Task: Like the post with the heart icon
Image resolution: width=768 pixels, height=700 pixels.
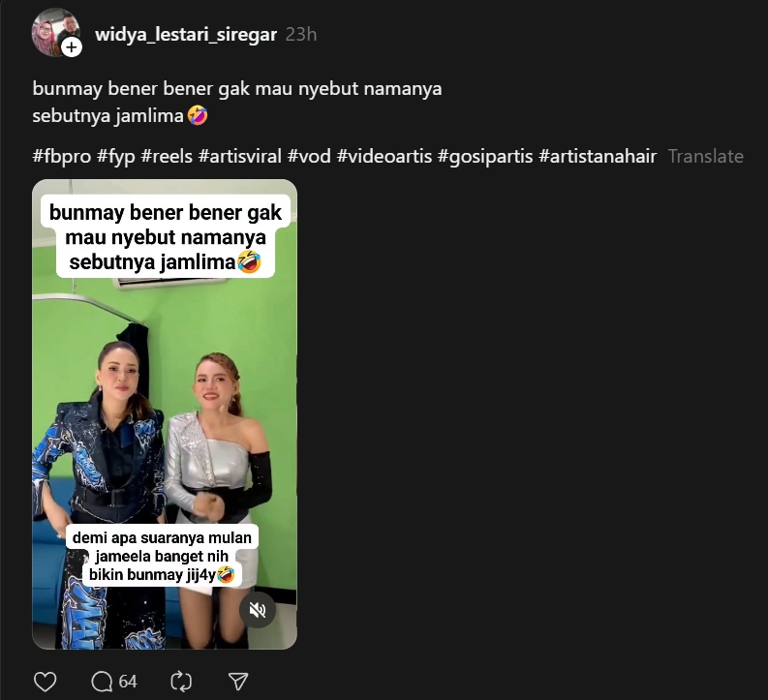Action: coord(46,682)
